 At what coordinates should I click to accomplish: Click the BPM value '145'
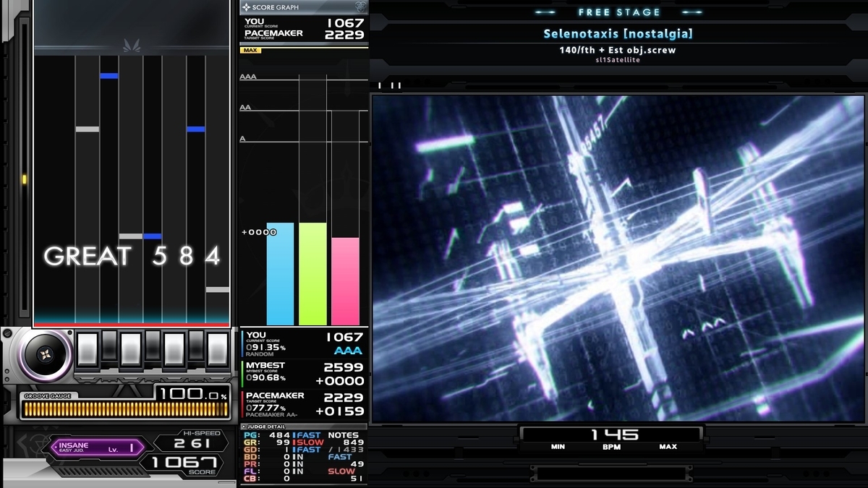[615, 435]
